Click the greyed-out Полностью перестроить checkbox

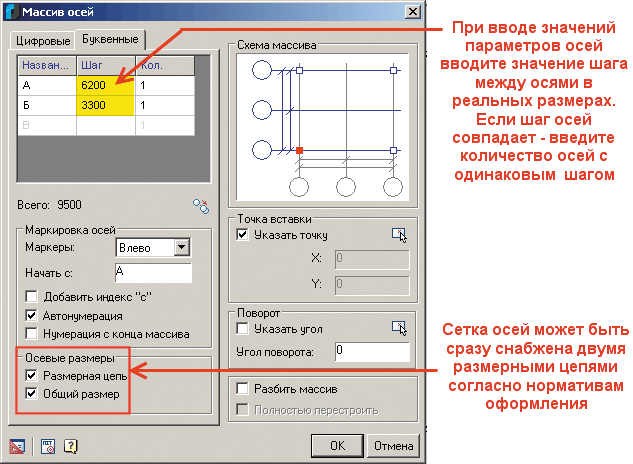click(242, 410)
